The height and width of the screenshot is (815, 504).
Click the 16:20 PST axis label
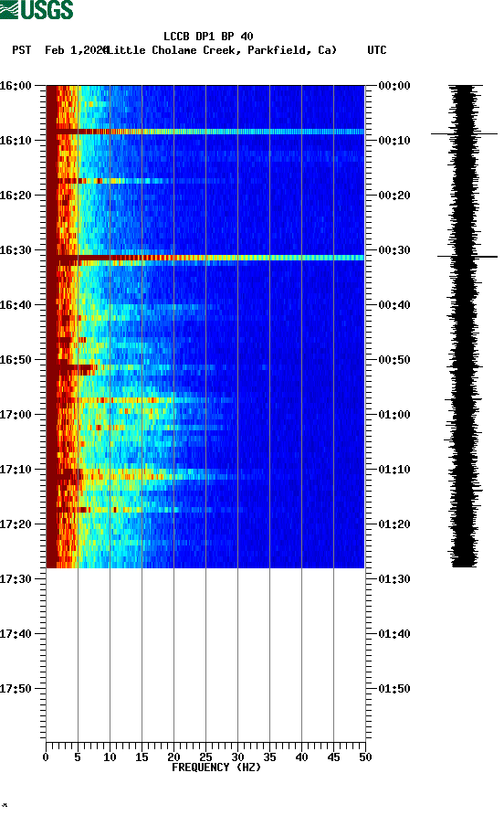16,196
